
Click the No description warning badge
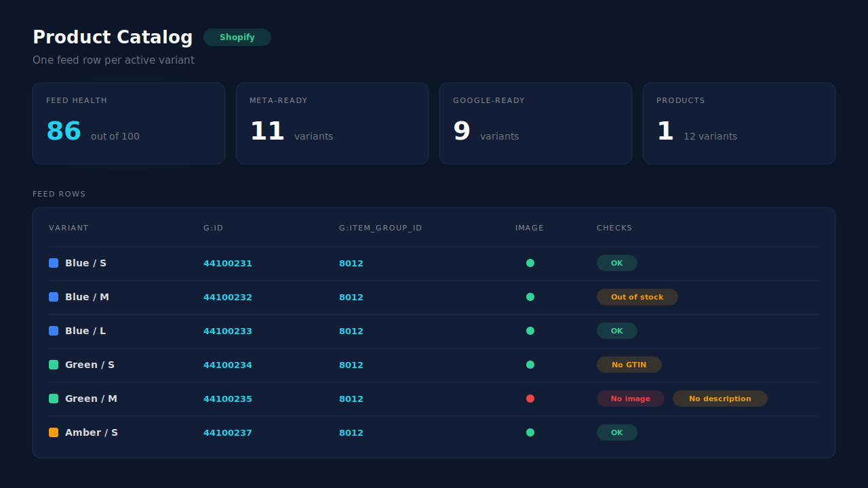[x=720, y=399]
